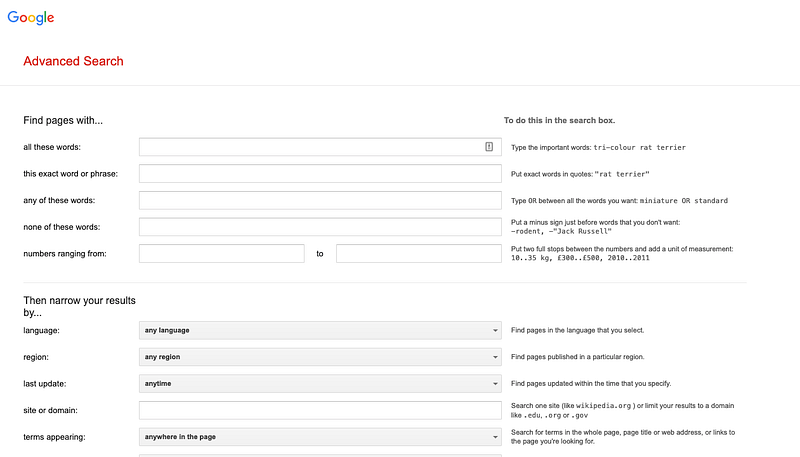Click the 'site or domain:' label
Image resolution: width=800 pixels, height=457 pixels.
click(50, 410)
